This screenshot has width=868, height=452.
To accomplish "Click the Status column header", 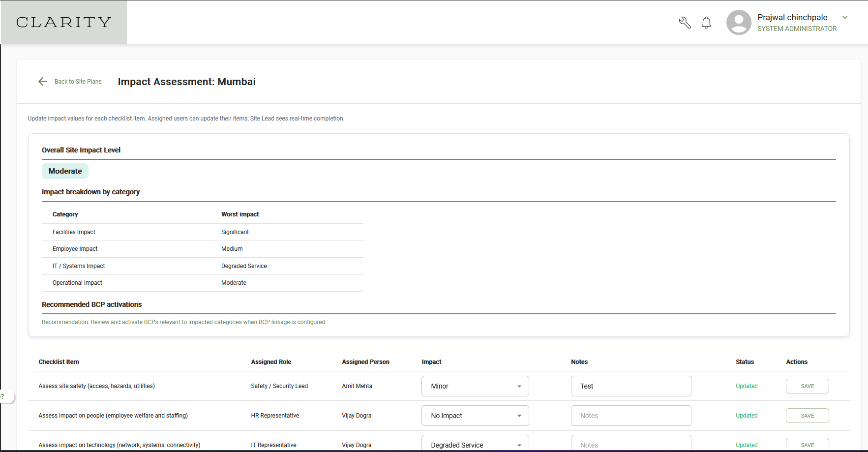I will click(x=745, y=362).
